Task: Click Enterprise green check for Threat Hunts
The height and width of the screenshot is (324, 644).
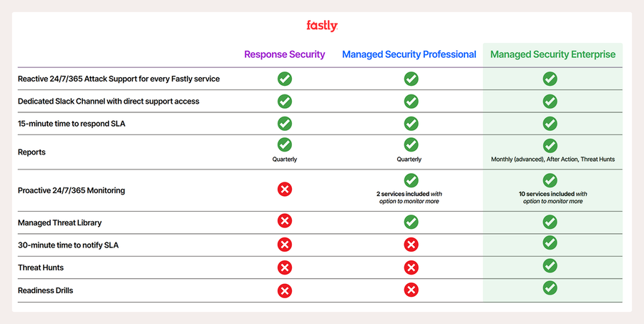Action: click(x=550, y=266)
